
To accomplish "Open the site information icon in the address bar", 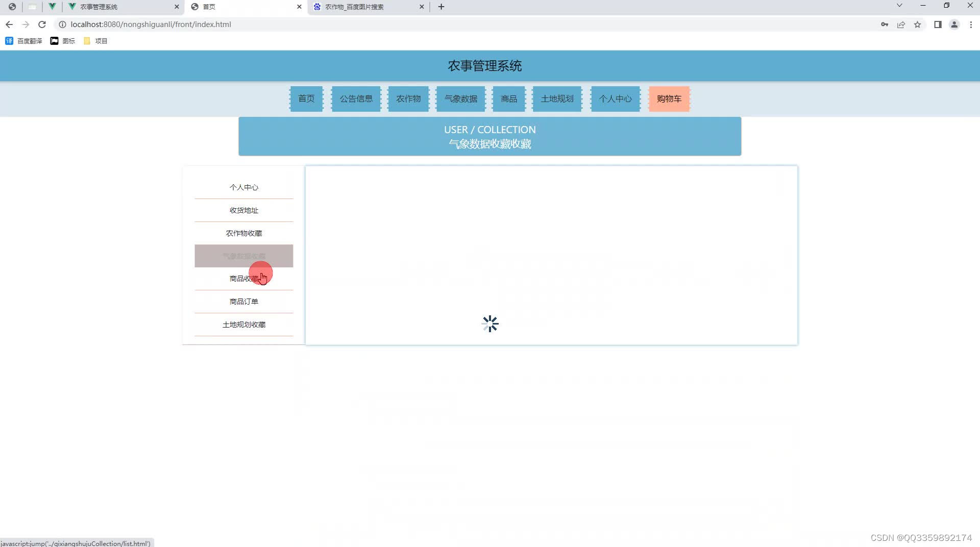I will pos(62,24).
